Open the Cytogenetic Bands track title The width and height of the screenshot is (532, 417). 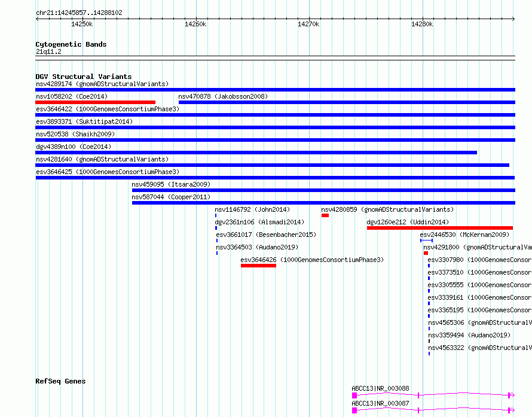71,44
